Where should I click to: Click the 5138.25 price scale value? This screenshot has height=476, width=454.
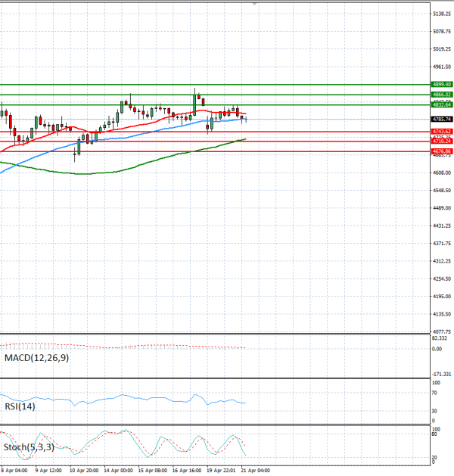tap(442, 14)
